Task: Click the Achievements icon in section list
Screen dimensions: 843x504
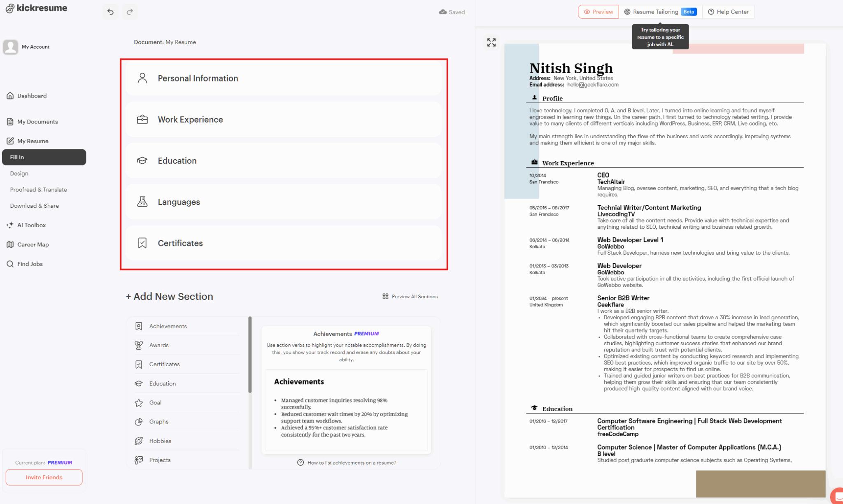Action: click(139, 326)
